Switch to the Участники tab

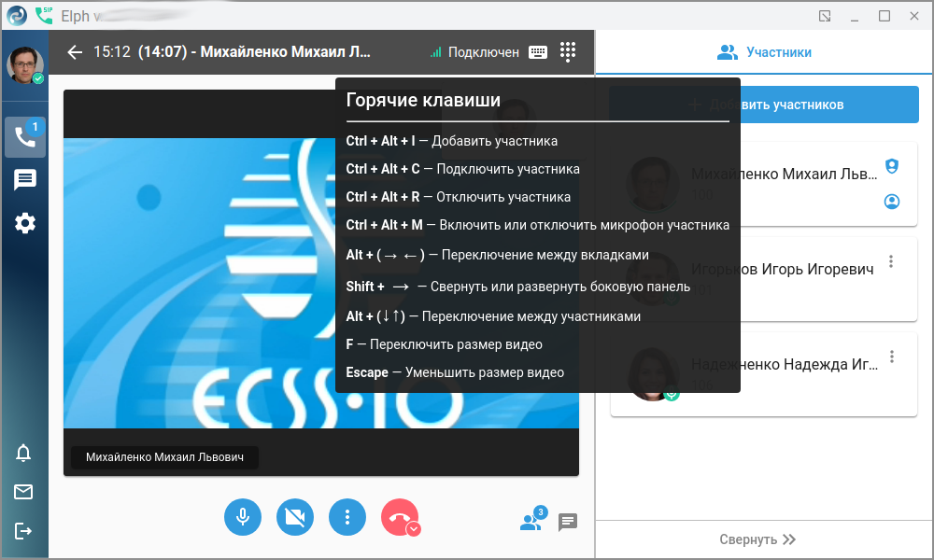[764, 52]
